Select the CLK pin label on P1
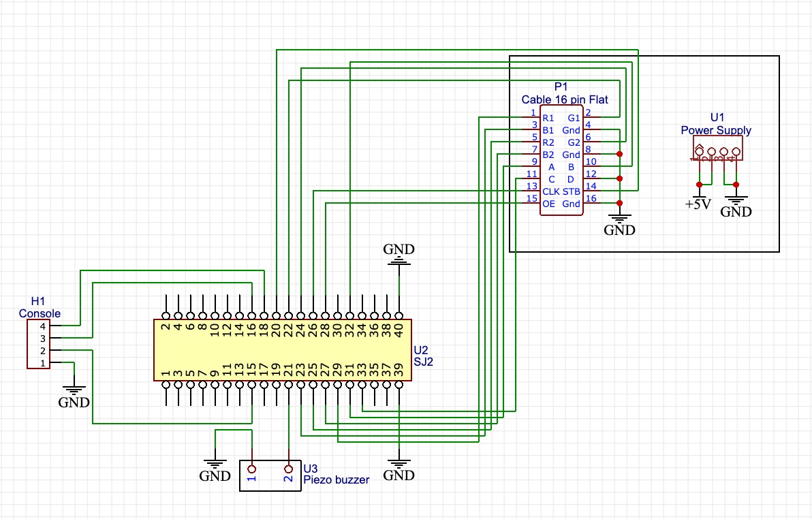 [x=551, y=191]
